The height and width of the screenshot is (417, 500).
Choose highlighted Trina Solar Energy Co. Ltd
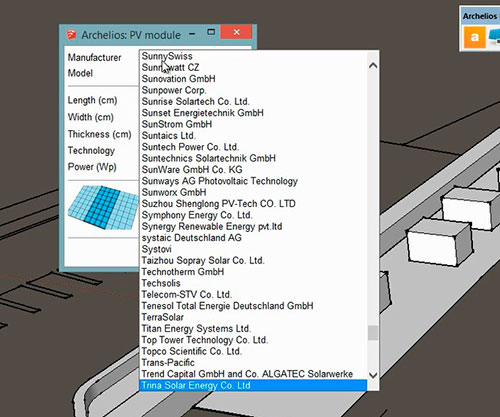click(253, 385)
